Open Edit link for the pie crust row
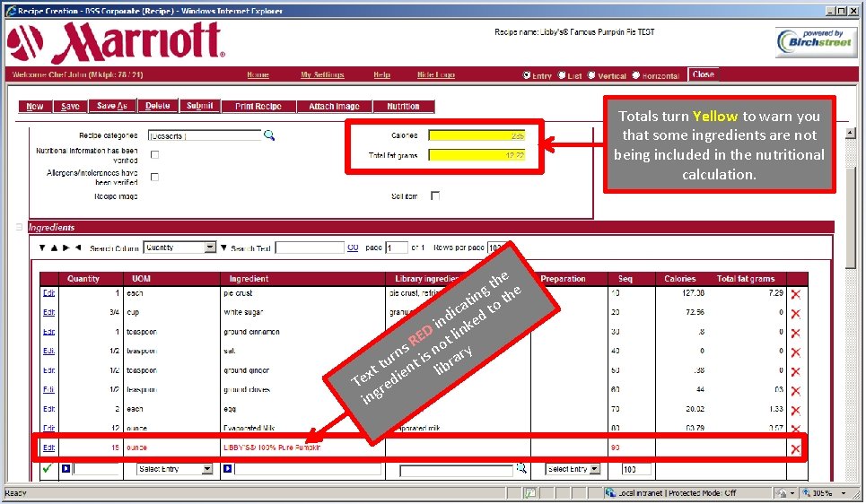866x504 pixels. pos(48,293)
